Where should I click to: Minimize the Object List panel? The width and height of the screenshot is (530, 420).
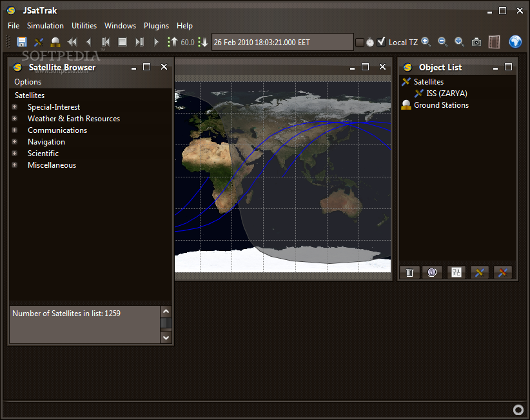[x=496, y=68]
